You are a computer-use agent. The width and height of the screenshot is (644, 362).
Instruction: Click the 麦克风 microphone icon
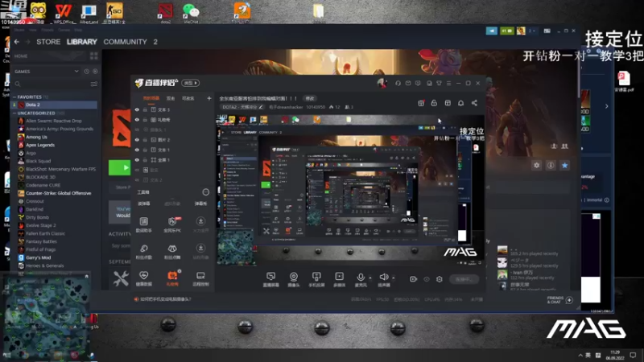(360, 278)
